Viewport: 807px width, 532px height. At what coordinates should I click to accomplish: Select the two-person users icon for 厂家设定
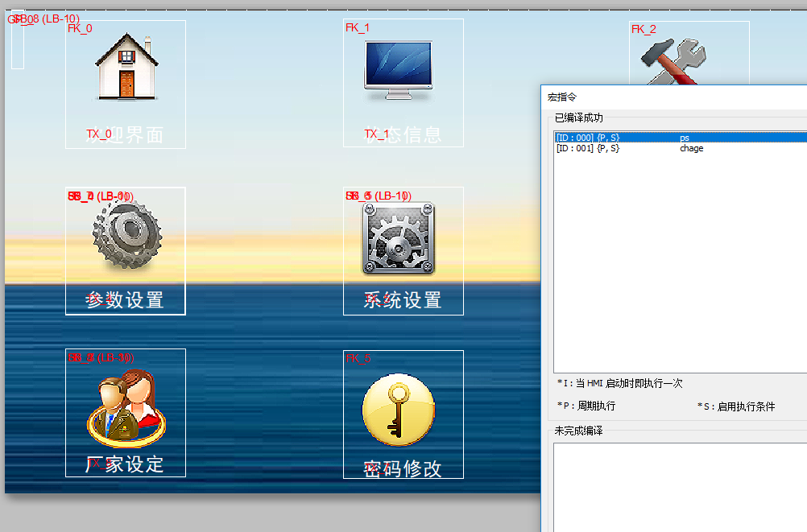point(126,408)
